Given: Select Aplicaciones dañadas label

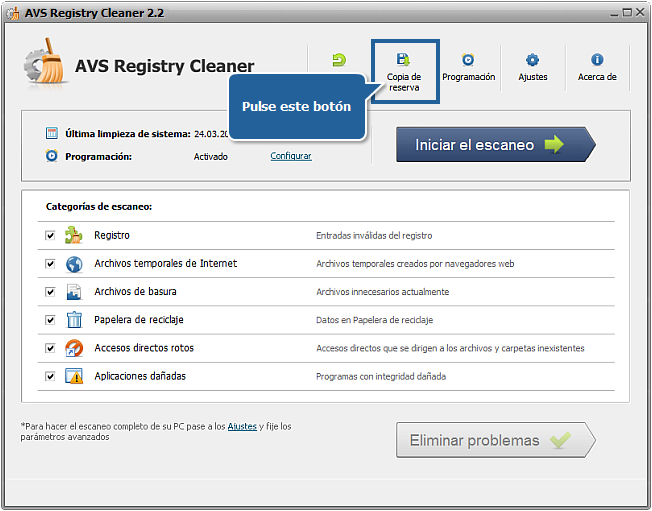Looking at the screenshot, I should tap(140, 376).
